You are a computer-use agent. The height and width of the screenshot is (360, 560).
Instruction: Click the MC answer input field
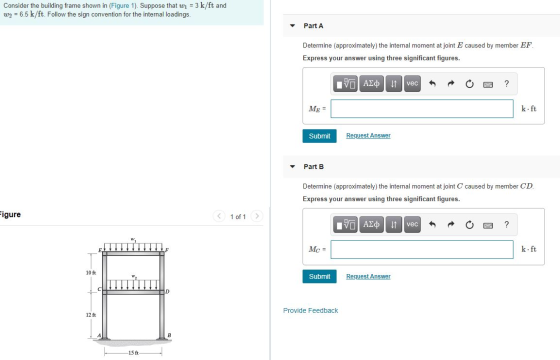point(422,249)
